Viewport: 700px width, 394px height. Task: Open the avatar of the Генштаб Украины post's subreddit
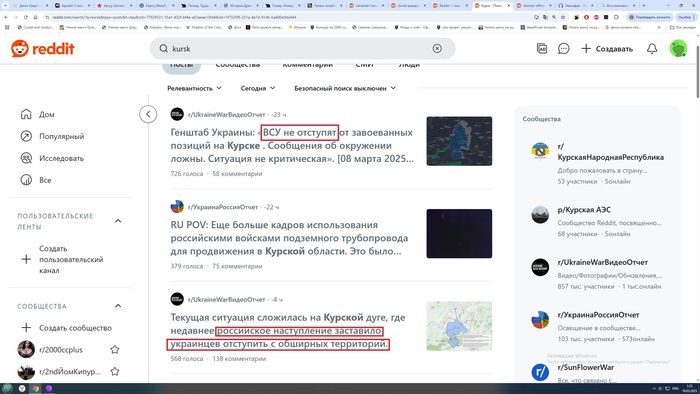(x=177, y=114)
